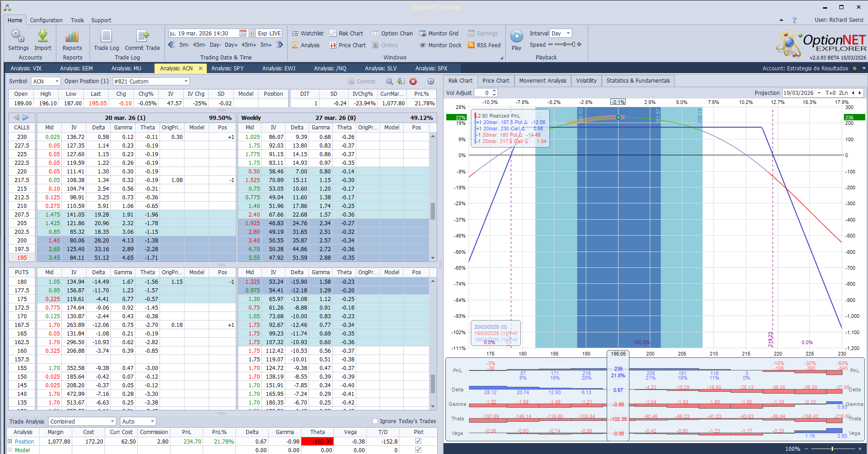868x454 pixels.
Task: Open the Projection date dropdown
Action: click(x=819, y=93)
